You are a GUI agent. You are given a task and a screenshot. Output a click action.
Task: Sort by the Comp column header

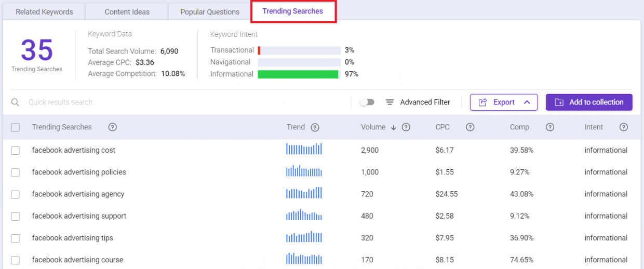point(519,127)
